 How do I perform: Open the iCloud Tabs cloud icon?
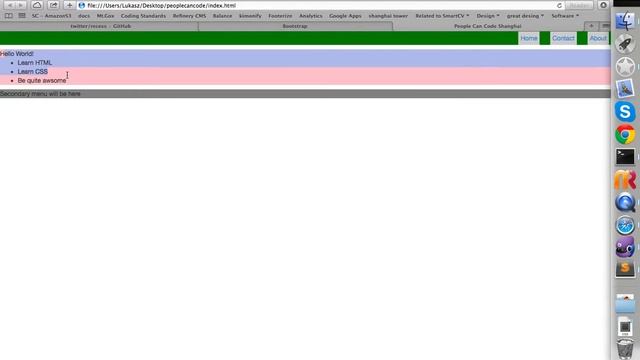pyautogui.click(x=37, y=5)
